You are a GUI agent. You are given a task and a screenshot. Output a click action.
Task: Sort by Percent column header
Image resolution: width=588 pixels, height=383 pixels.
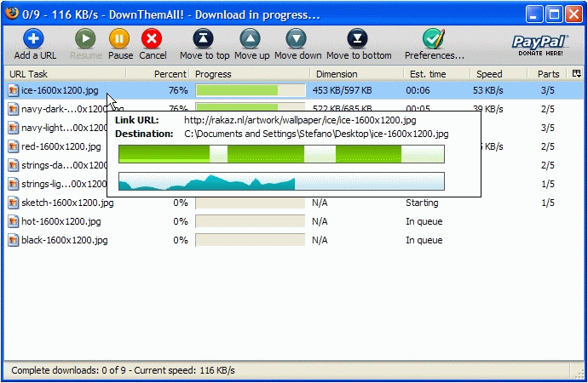click(x=158, y=74)
